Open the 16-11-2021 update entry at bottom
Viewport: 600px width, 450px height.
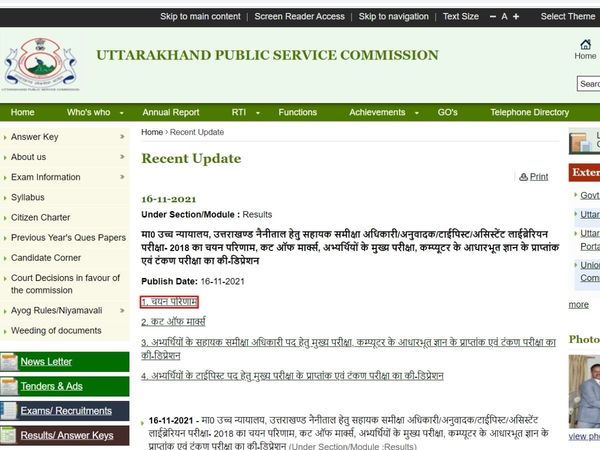[x=348, y=433]
